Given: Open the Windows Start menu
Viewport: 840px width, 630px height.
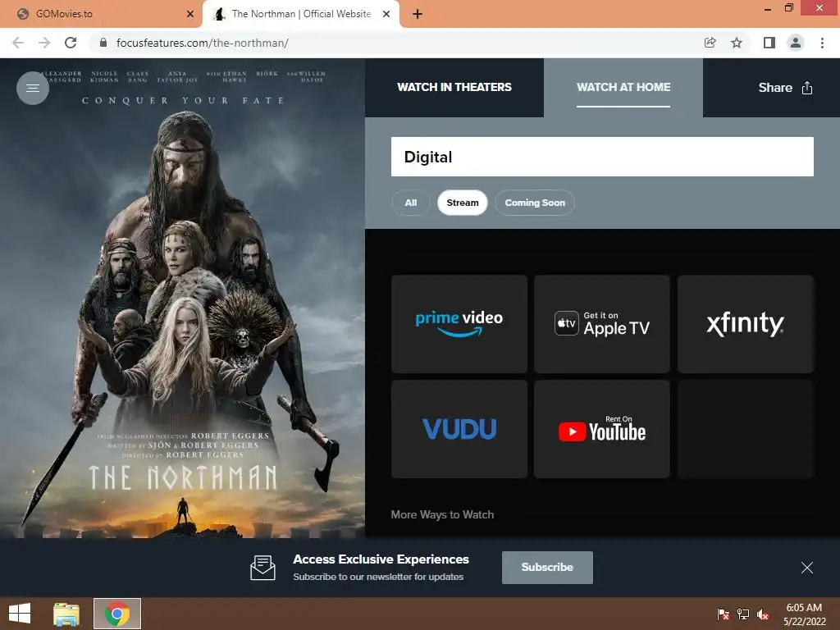Looking at the screenshot, I should coord(20,614).
